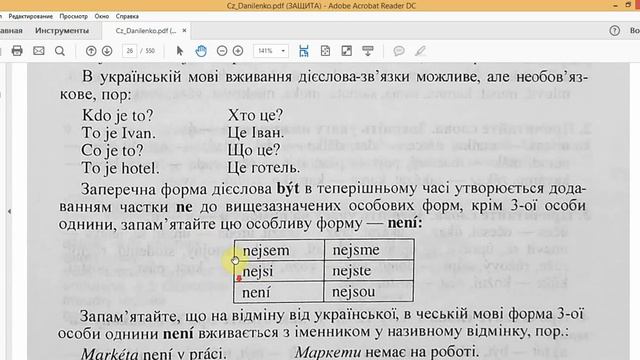The width and height of the screenshot is (640, 360).
Task: Add a comment with speech bubble icon
Action: [x=399, y=51]
